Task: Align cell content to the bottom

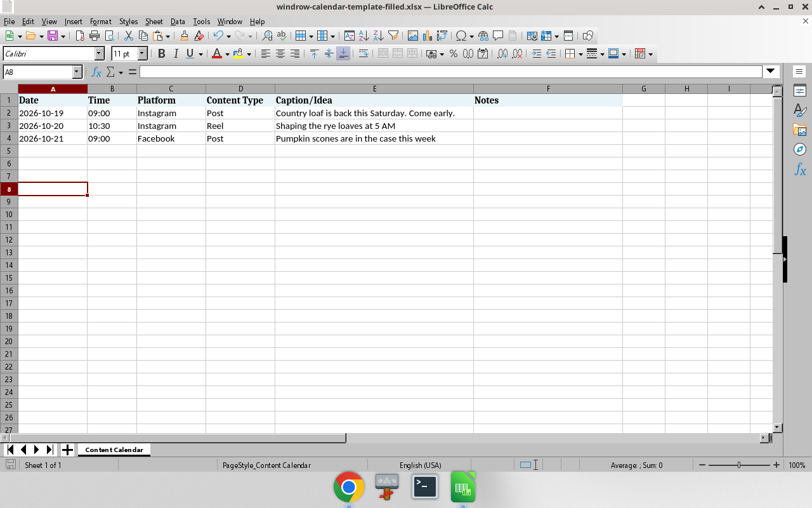Action: coord(343,54)
